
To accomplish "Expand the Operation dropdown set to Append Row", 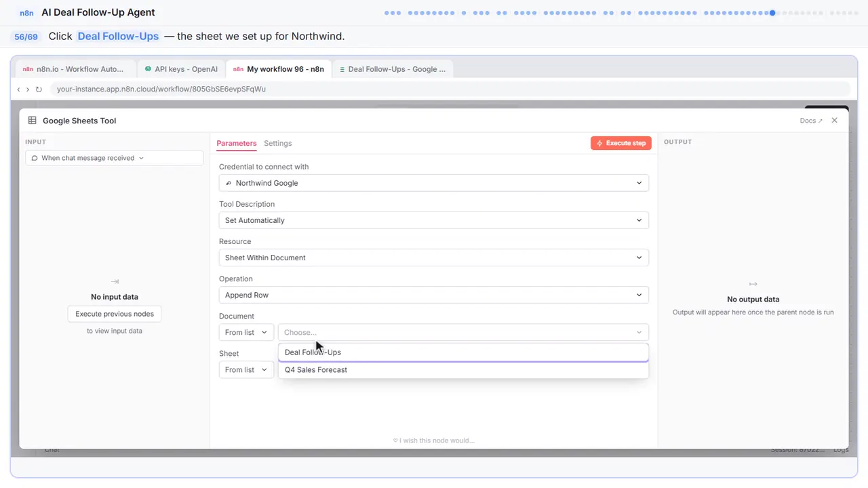I will [x=434, y=295].
